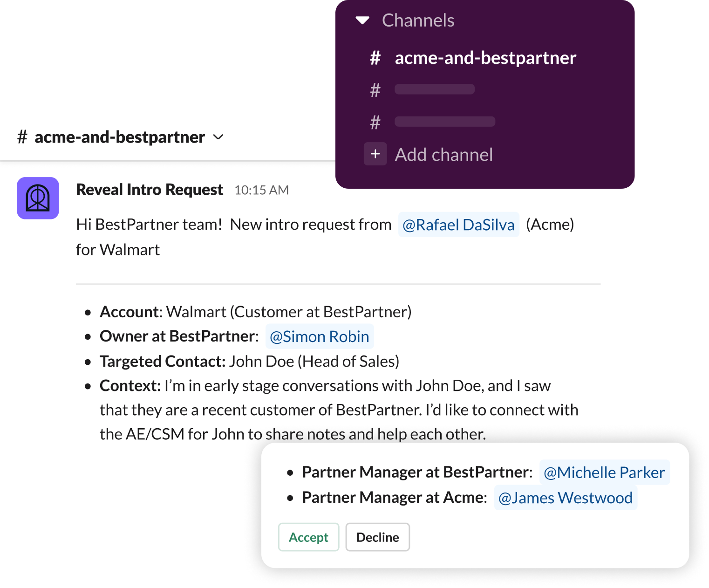The height and width of the screenshot is (588, 709).
Task: Click the Reveal app avatar icon
Action: point(38,198)
